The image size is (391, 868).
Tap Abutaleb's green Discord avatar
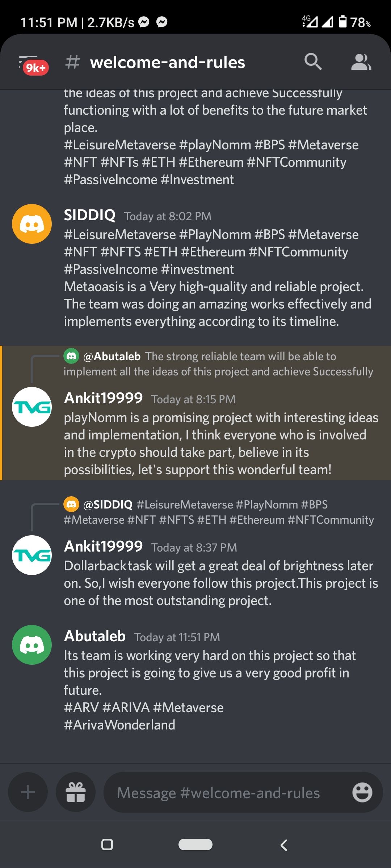tap(32, 645)
